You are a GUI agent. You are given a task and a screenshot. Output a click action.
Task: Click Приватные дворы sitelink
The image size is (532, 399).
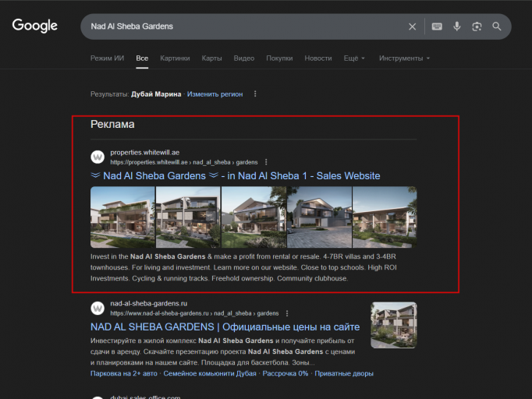pos(344,373)
